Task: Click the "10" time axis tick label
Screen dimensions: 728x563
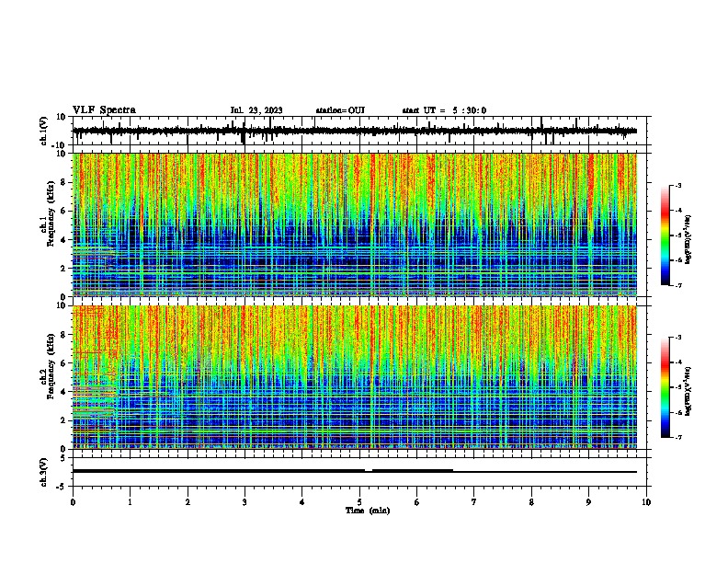Action: 646,502
